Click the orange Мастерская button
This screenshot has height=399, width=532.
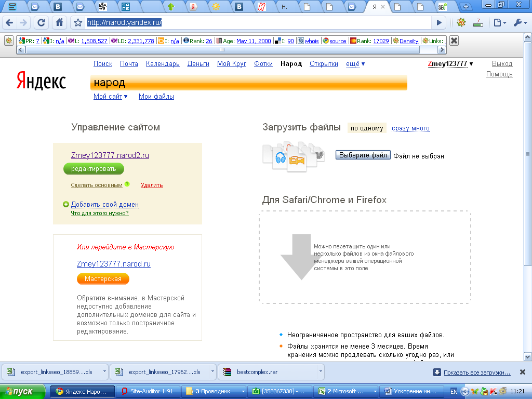click(103, 279)
